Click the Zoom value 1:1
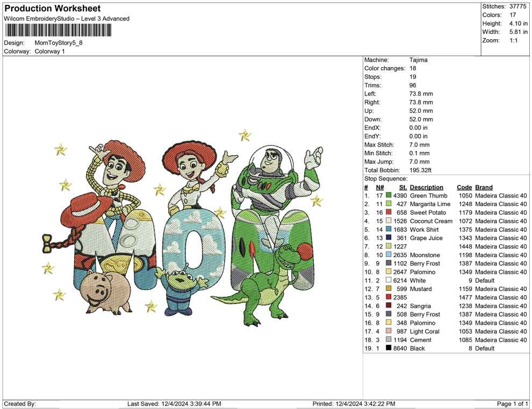 [513, 40]
